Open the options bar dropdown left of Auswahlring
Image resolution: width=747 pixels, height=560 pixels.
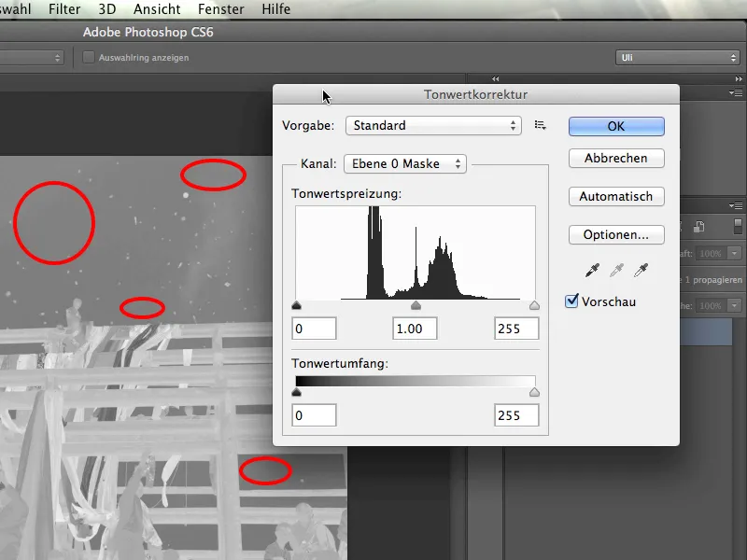click(x=32, y=58)
